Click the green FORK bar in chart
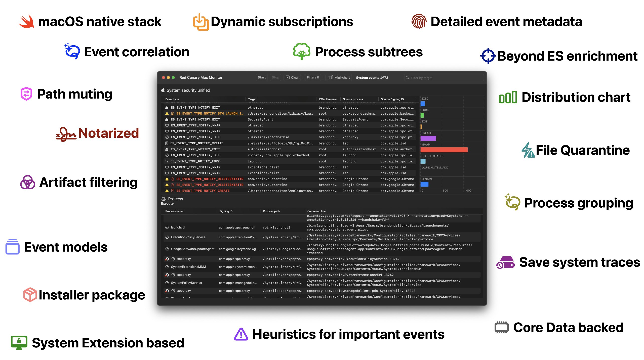This screenshot has height=360, width=644. (x=422, y=115)
